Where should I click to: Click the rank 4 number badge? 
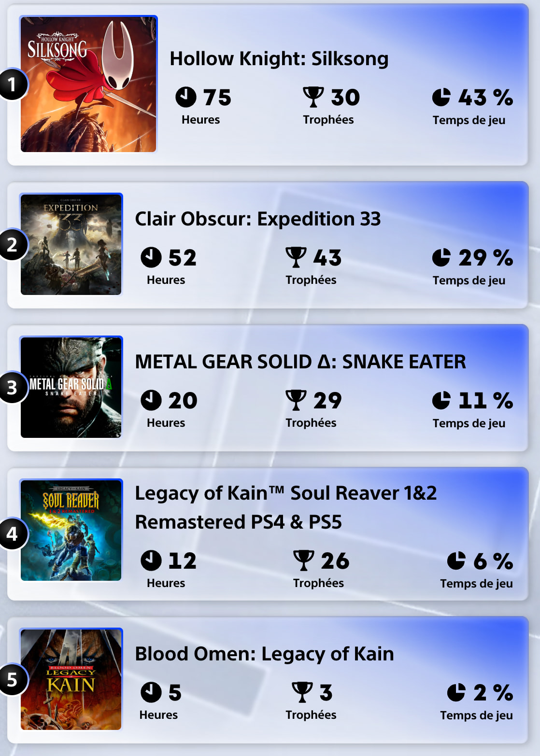click(12, 533)
